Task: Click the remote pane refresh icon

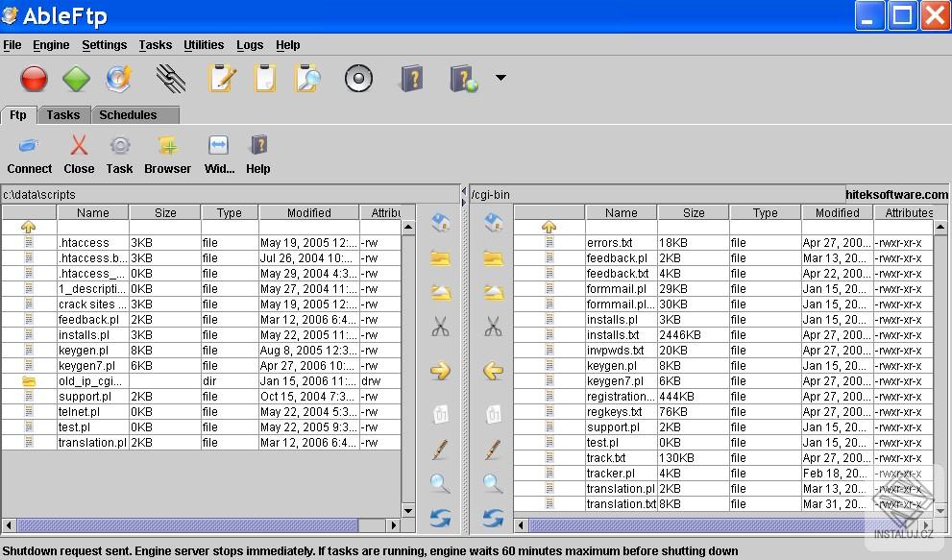Action: pyautogui.click(x=493, y=519)
